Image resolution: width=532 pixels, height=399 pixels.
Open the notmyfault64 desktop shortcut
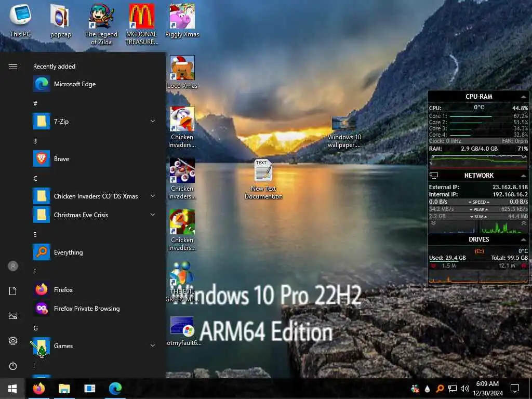coord(182,331)
